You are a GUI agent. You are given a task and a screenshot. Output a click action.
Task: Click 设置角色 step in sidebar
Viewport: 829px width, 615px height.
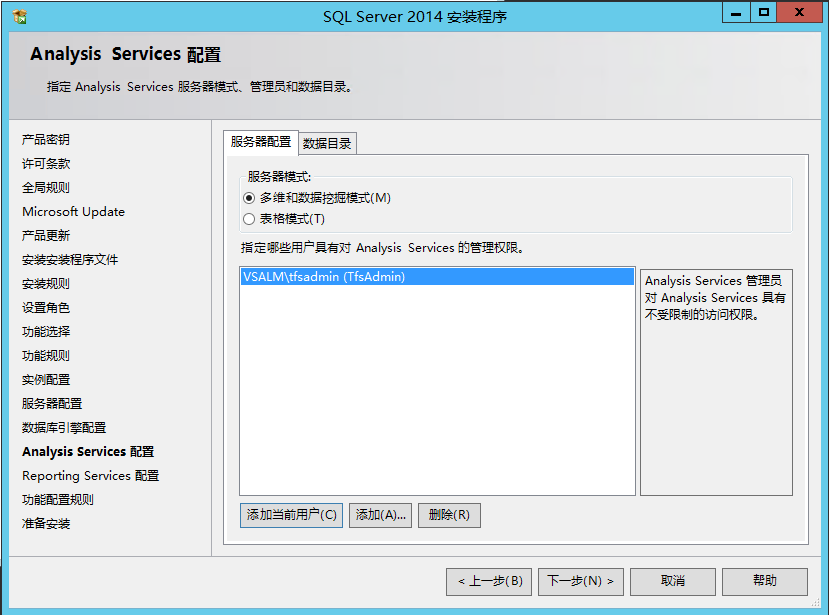click(x=46, y=308)
